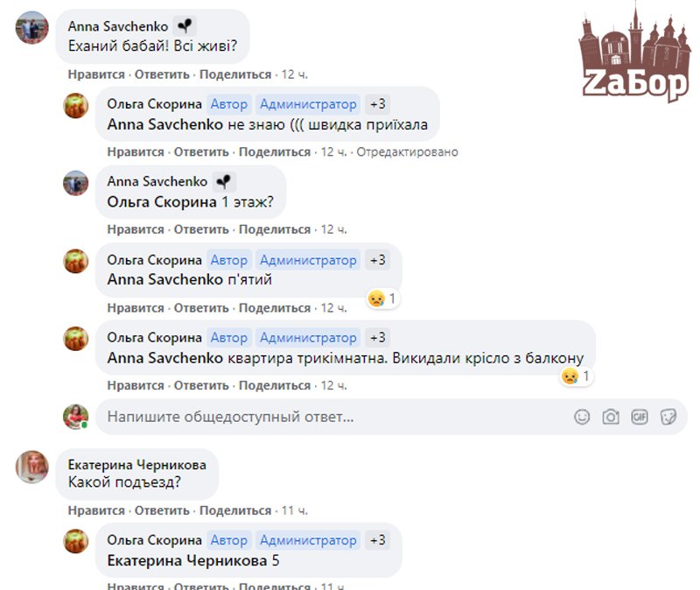Open the sticker picker in reply box

pyautogui.click(x=668, y=417)
